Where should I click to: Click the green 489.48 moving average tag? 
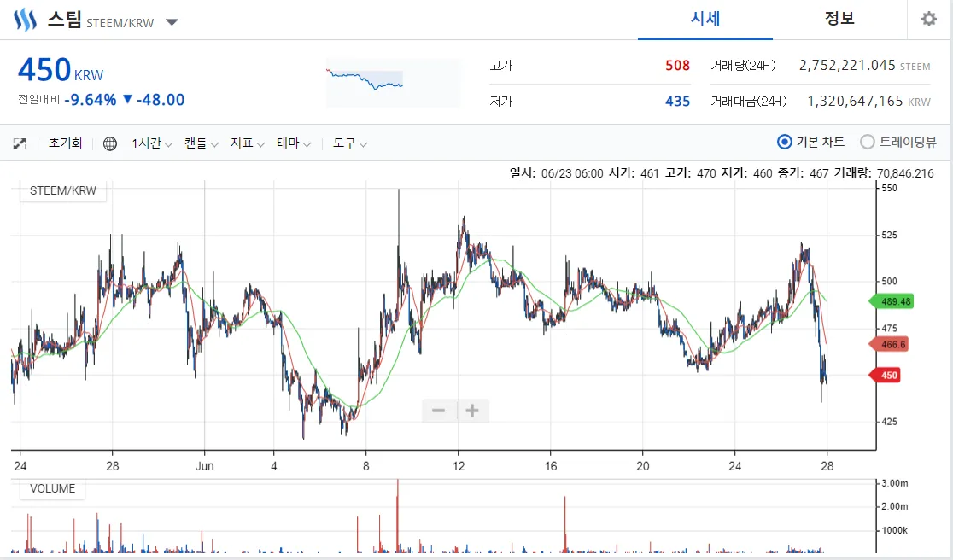point(891,301)
